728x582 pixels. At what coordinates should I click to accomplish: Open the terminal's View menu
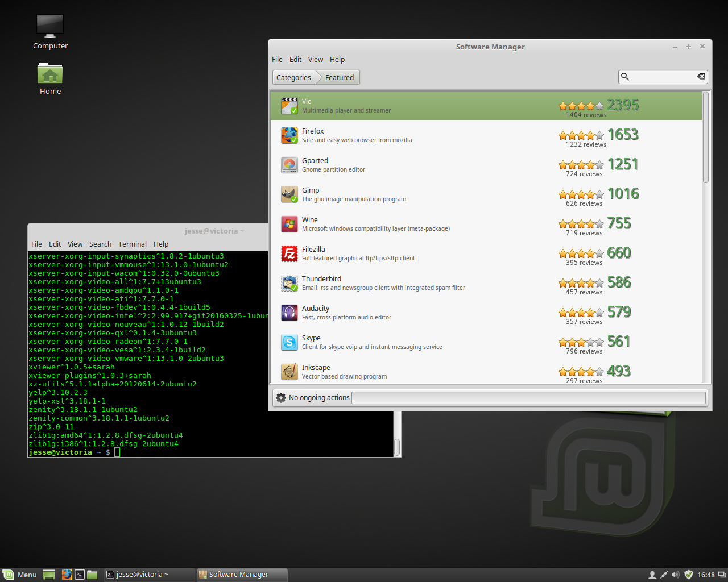pos(75,244)
